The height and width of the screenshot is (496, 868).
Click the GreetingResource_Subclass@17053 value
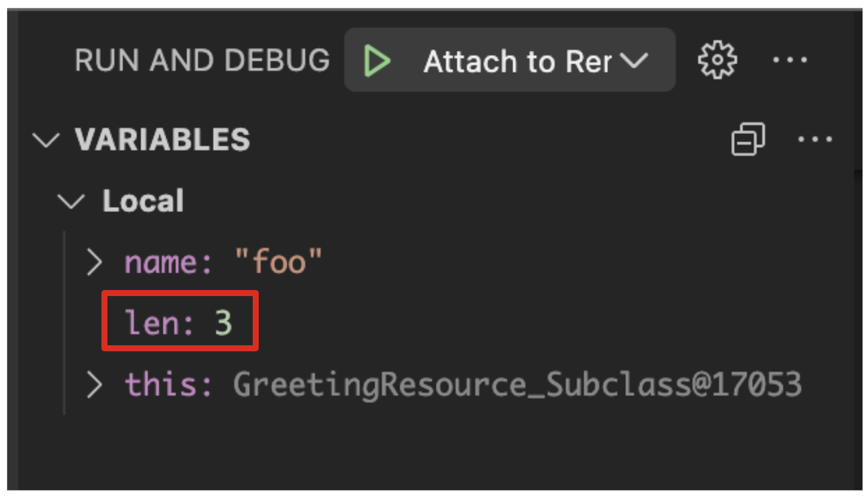pos(517,385)
